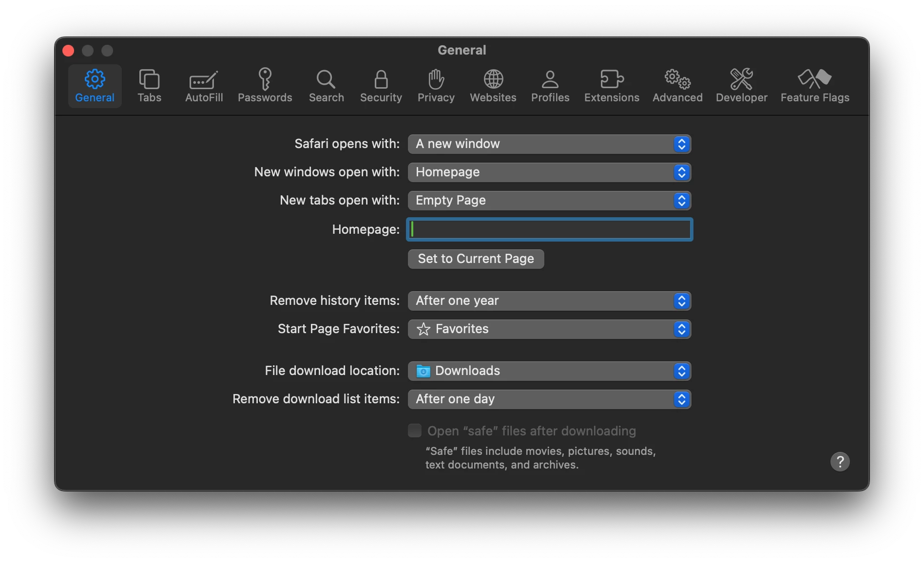Open the Profiles person icon

[550, 79]
